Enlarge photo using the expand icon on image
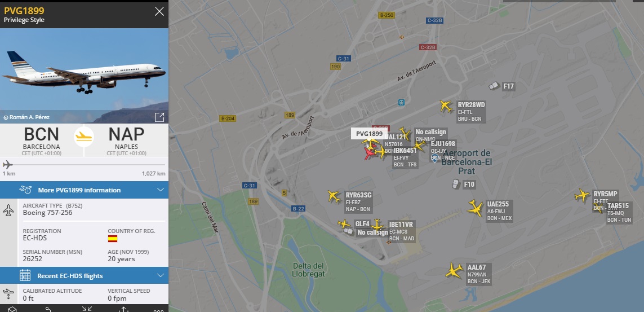644x312 pixels. pyautogui.click(x=159, y=117)
